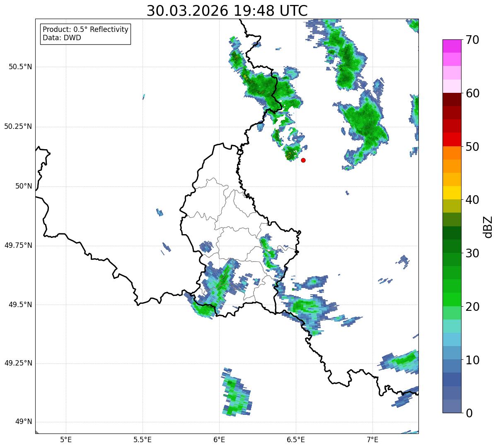Click the magenta top colorbar swatch
Screen dimensions: 498x448
[452, 46]
